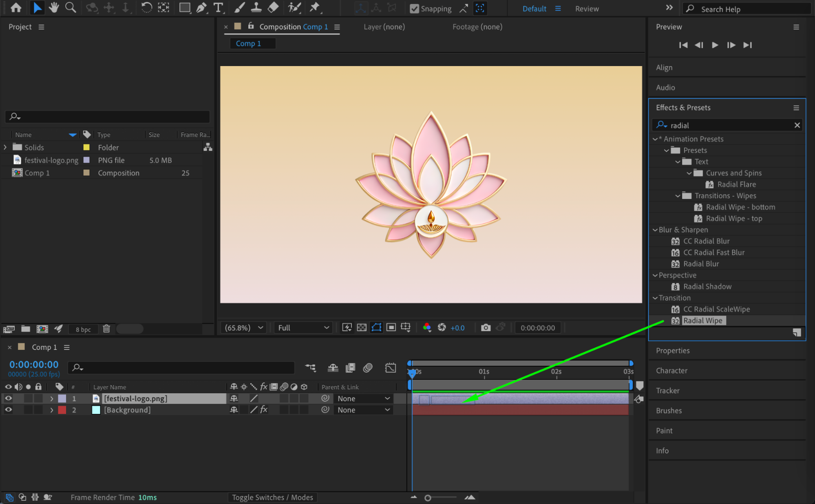Toggle mask and shape path visibility

pos(376,327)
